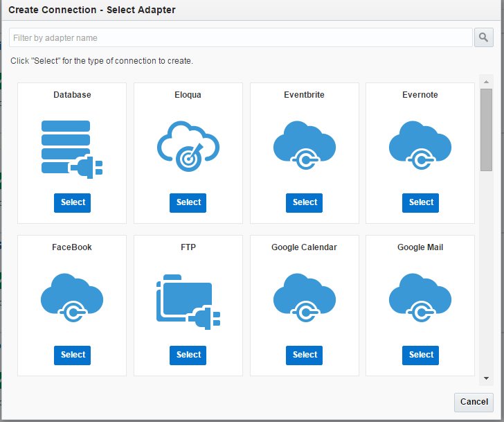Viewport: 504px width, 422px height.
Task: Select the FaceBook adapter
Action: click(72, 355)
